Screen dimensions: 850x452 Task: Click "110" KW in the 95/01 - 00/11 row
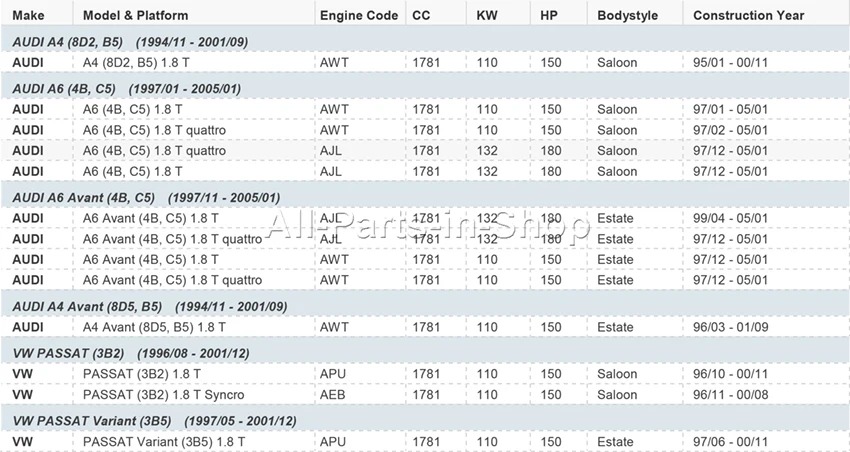487,63
